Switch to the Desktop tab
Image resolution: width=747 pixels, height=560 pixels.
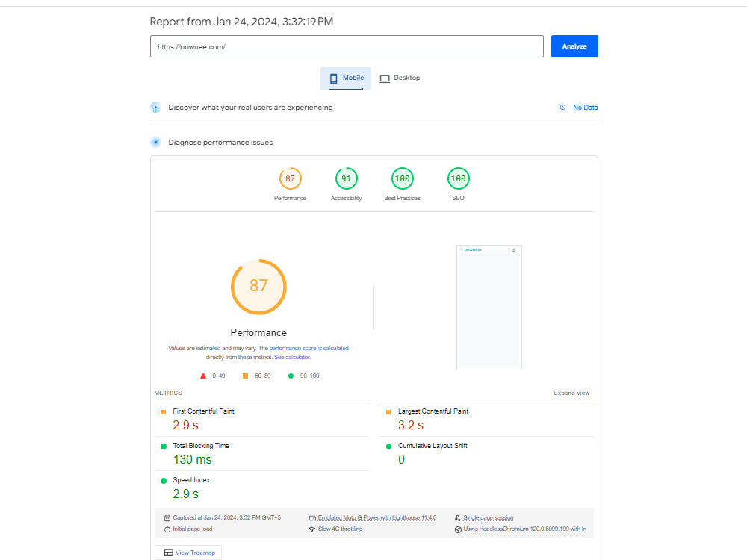400,78
